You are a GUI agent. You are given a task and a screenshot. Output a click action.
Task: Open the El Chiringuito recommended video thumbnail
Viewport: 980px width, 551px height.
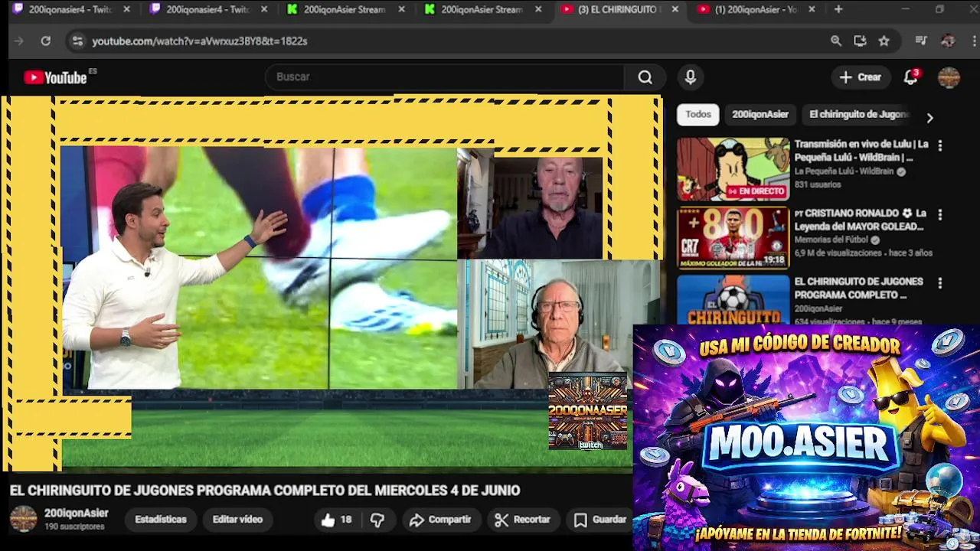[733, 299]
